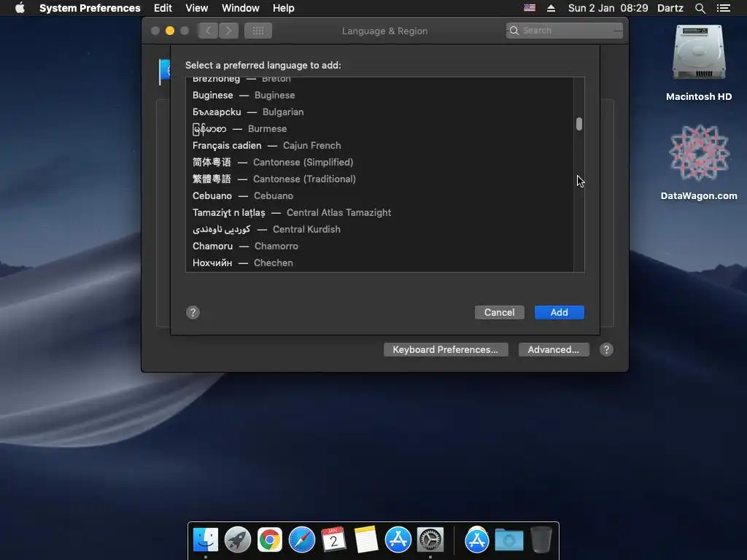Screen dimensions: 747x560
Task: Open Calendar icon in Dock
Action: [333, 540]
